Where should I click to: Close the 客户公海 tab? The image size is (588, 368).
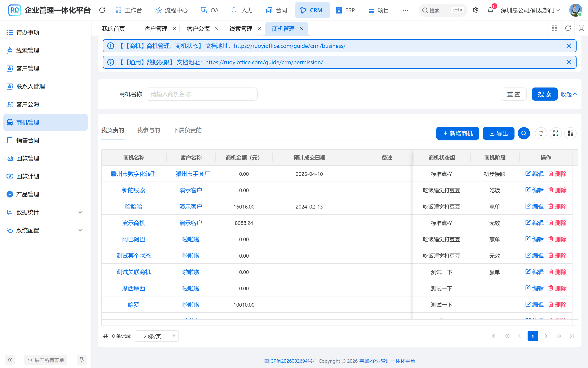tap(217, 29)
